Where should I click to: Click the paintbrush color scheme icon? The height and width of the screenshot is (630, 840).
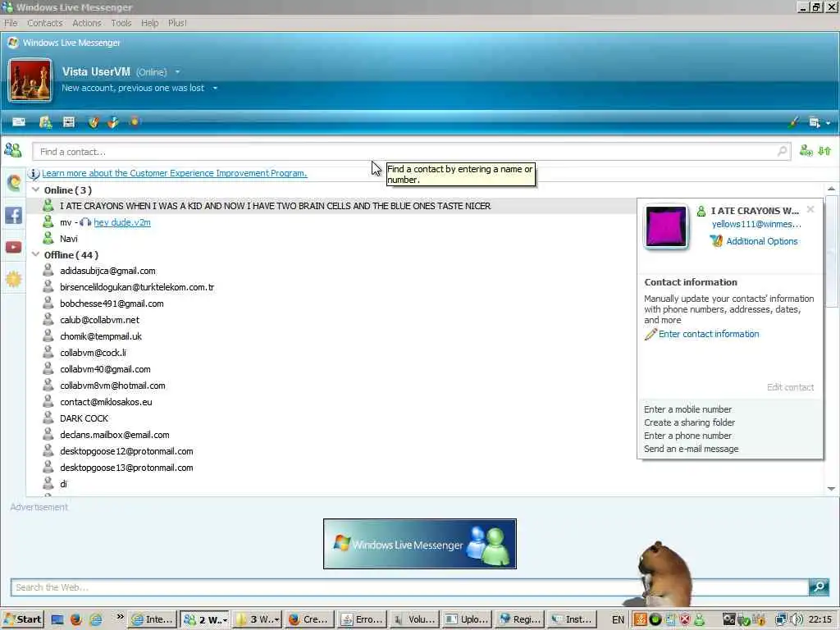[x=793, y=122]
